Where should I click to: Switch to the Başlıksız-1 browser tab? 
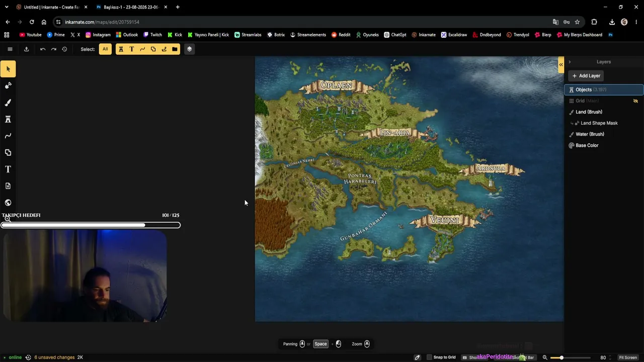click(x=131, y=7)
